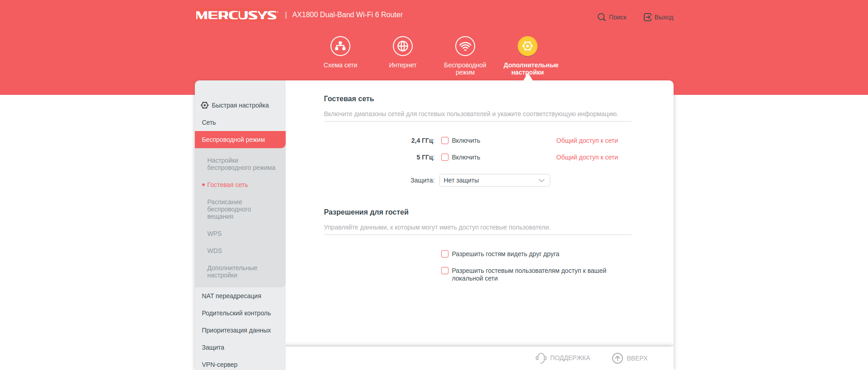The width and height of the screenshot is (868, 370).
Task: Open the Защита security dropdown
Action: 494,180
